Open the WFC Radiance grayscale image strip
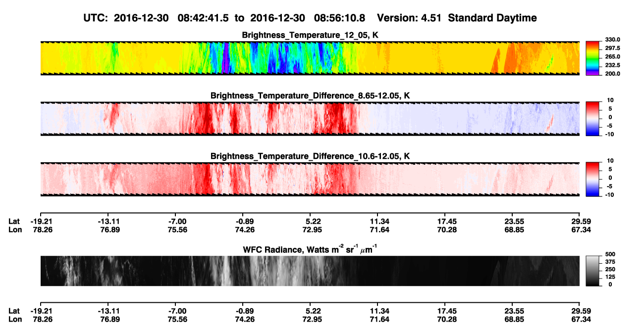The image size is (644, 330). point(310,271)
